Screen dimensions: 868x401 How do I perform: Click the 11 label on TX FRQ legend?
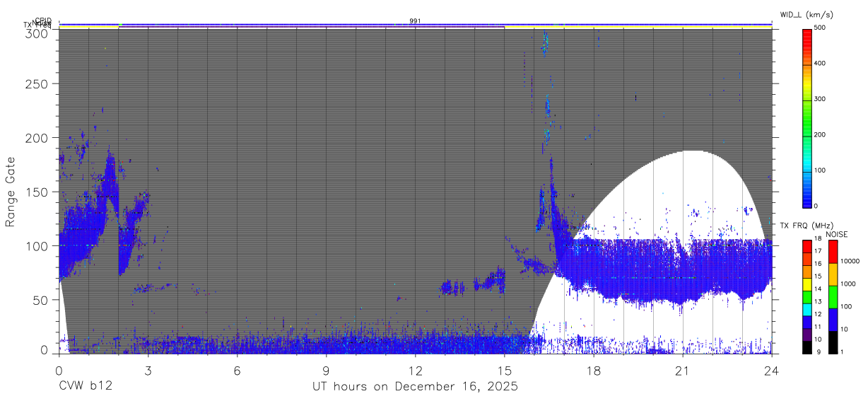[x=818, y=327]
